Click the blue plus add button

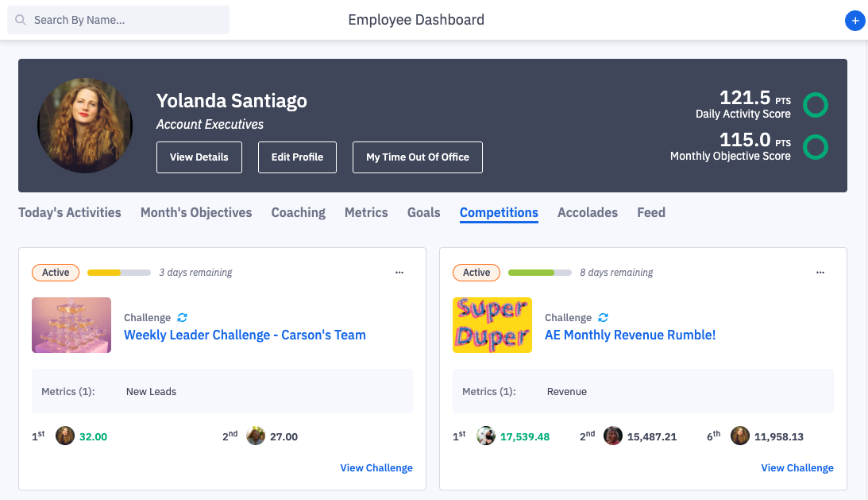coord(854,21)
